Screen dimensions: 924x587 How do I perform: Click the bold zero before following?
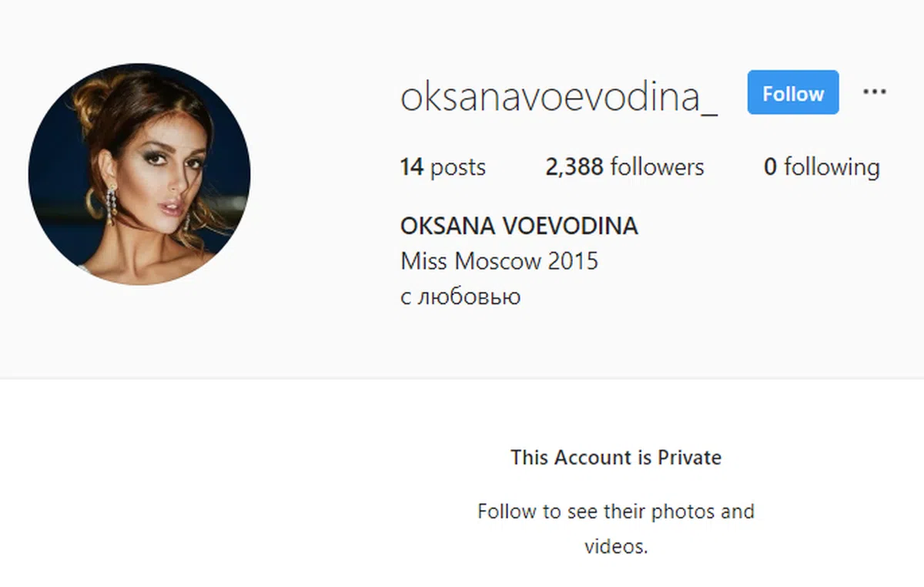[x=770, y=167]
